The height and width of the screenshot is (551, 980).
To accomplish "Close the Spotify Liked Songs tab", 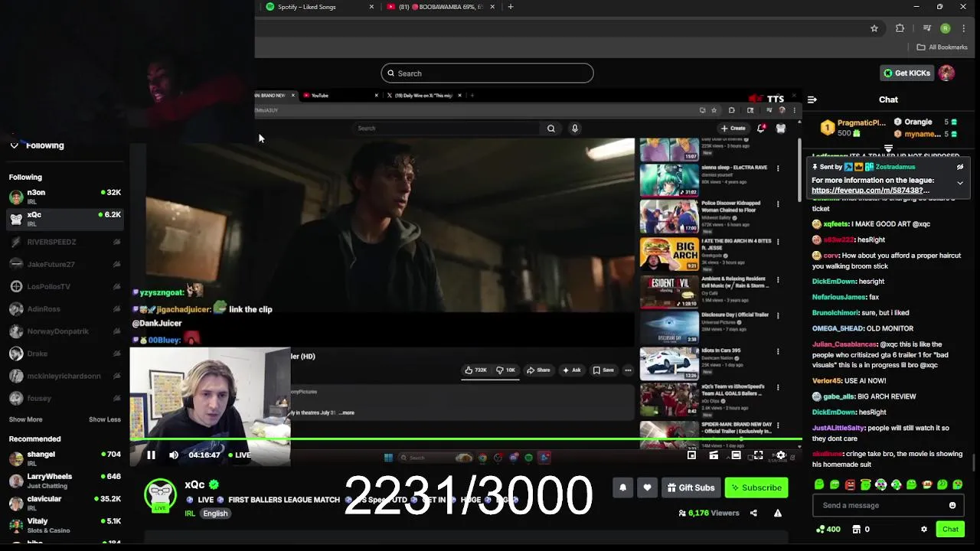I will [x=371, y=7].
